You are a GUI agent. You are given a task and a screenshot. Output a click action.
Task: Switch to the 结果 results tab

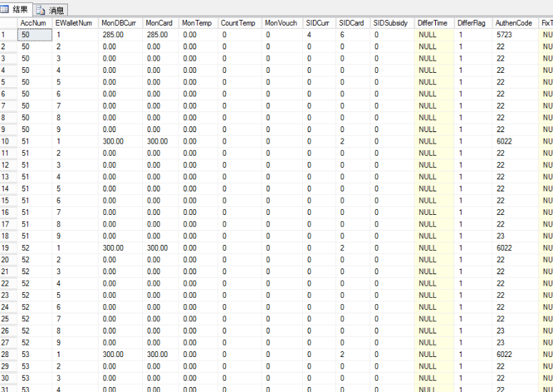[x=16, y=9]
